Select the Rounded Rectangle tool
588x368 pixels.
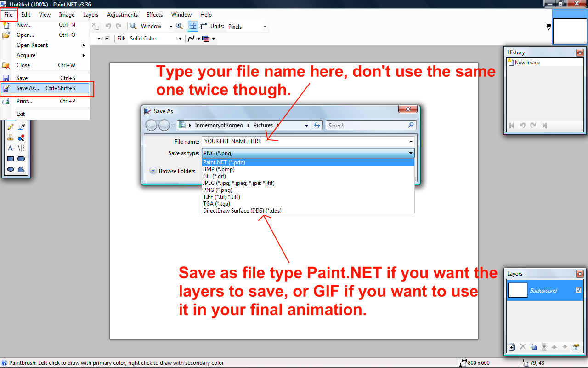tap(21, 159)
